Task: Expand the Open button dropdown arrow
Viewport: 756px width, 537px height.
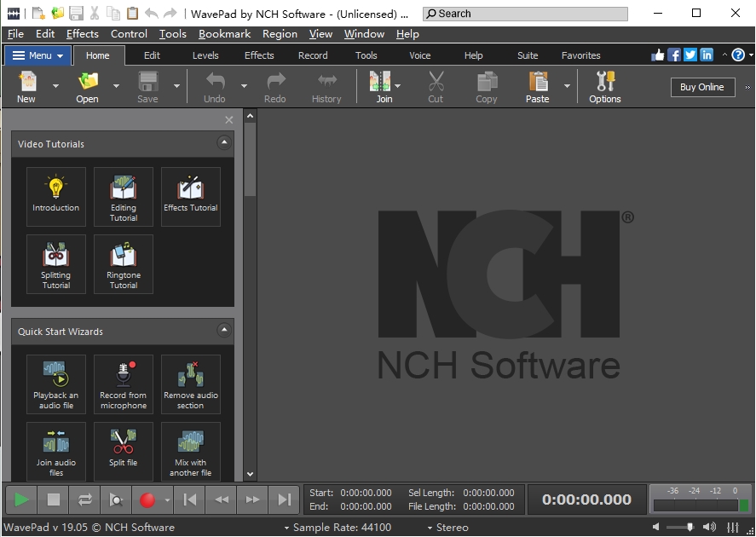Action: [x=116, y=86]
